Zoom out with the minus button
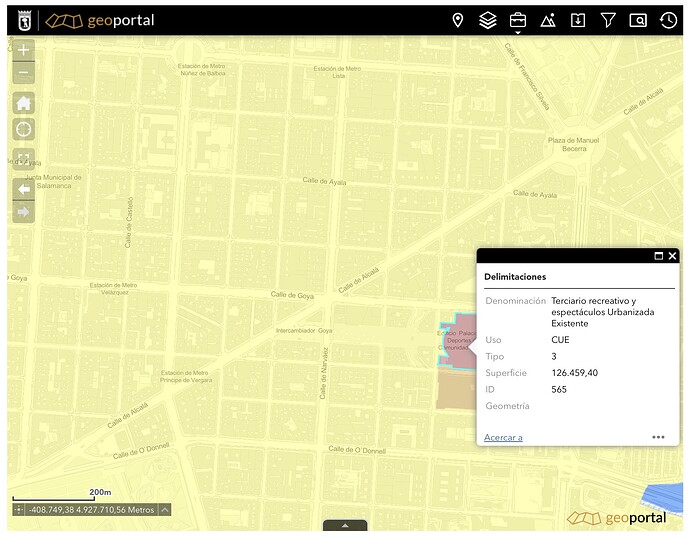 24,73
